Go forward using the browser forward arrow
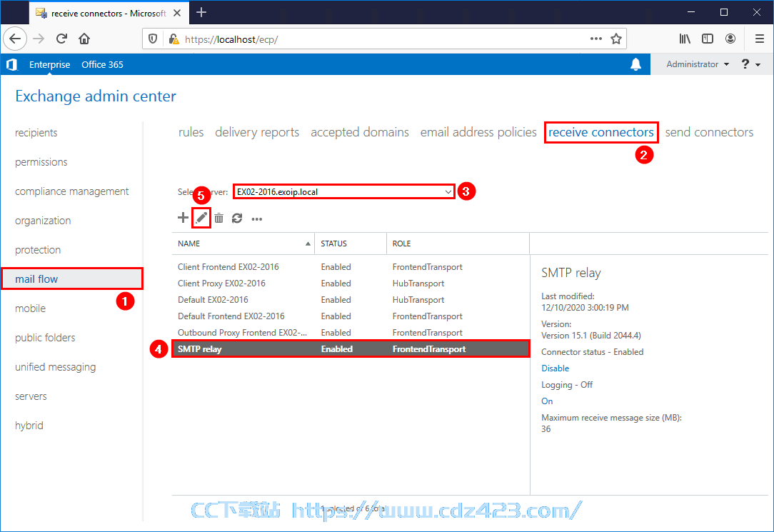The width and height of the screenshot is (774, 532). pos(39,39)
